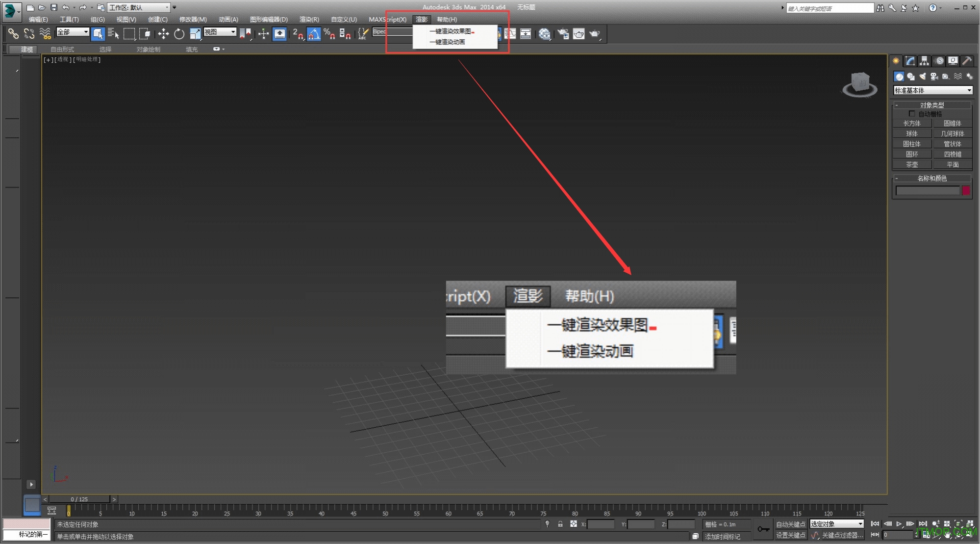
Task: Open Select by Name list icon
Action: click(113, 33)
